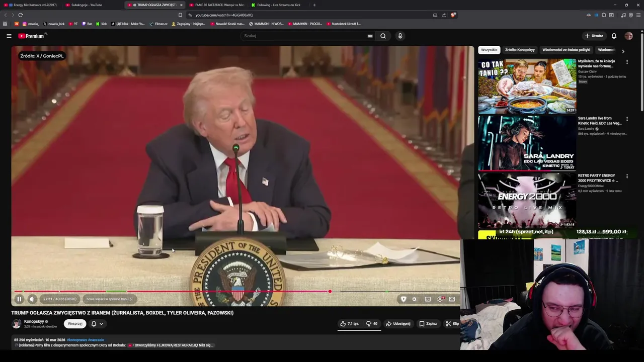This screenshot has height=362, width=644.
Task: Click the youtube.com address bar URL
Action: point(224,15)
